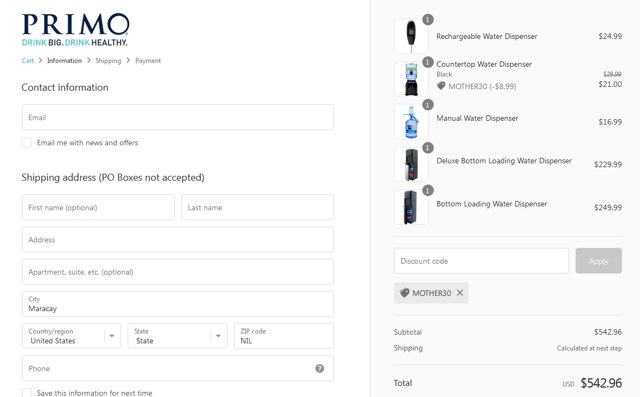This screenshot has width=640, height=397.
Task: Select the Shipping breadcrumb step
Action: pos(108,60)
